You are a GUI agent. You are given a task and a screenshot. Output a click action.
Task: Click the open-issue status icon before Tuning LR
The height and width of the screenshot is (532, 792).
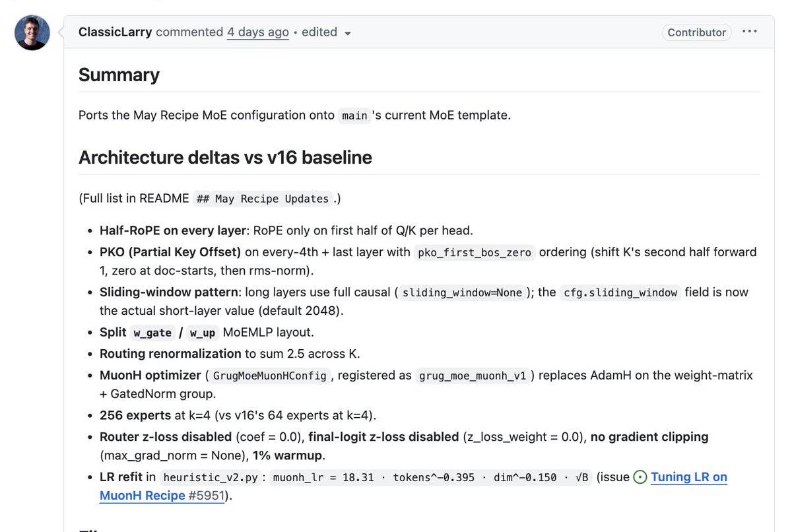[640, 477]
